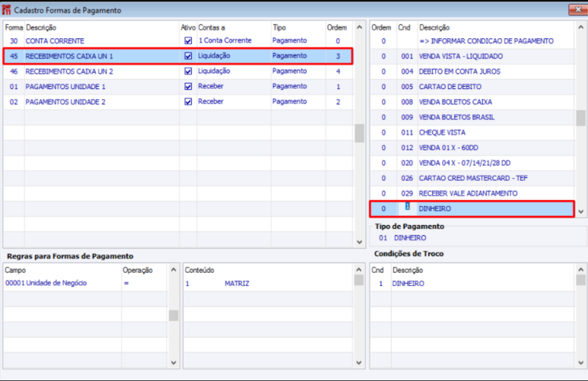The height and width of the screenshot is (381, 588).
Task: Click scrollbar thumb of payment forms list
Action: pos(359,133)
